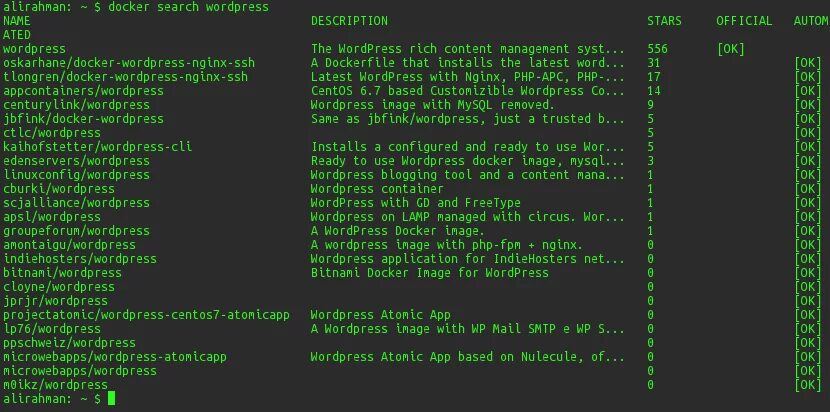Click the bitnami/wordpress image name

click(x=62, y=273)
